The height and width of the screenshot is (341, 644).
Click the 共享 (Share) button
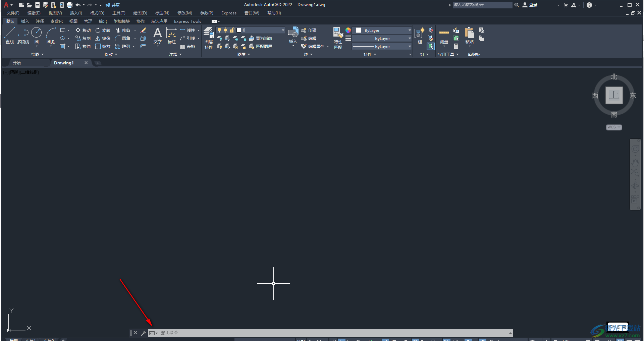[112, 5]
